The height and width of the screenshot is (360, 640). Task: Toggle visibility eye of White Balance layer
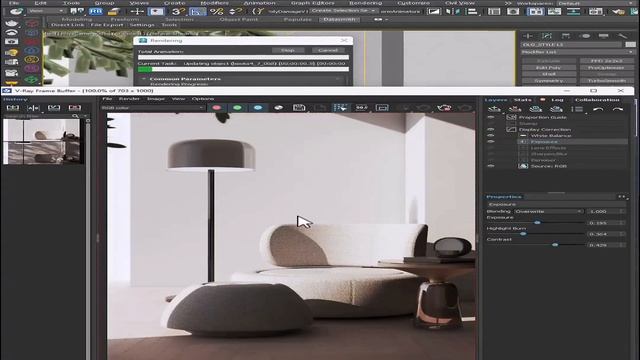[x=491, y=136]
